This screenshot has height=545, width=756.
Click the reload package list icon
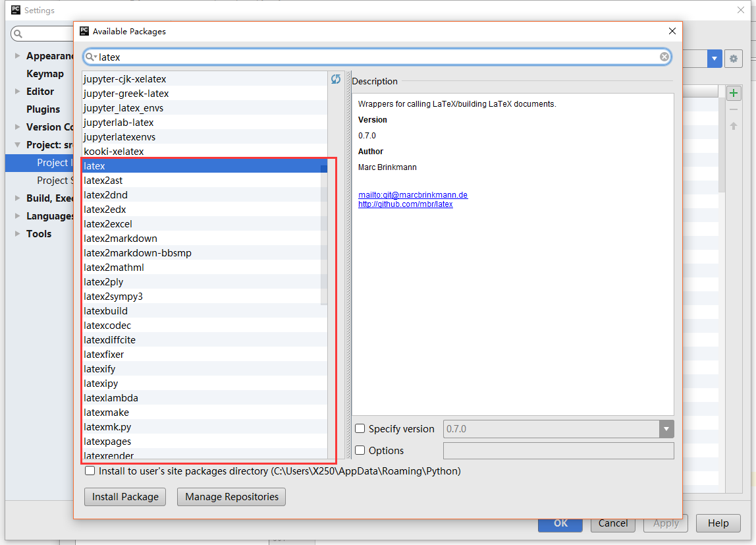(336, 79)
